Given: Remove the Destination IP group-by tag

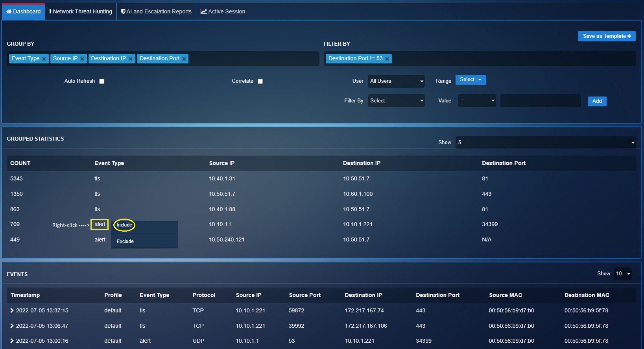Looking at the screenshot, I should point(131,59).
